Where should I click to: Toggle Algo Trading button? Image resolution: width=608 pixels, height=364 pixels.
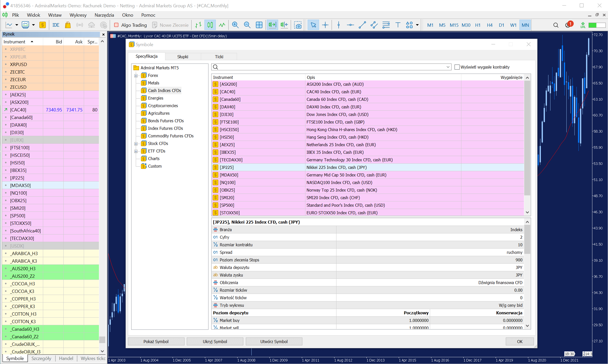(130, 25)
